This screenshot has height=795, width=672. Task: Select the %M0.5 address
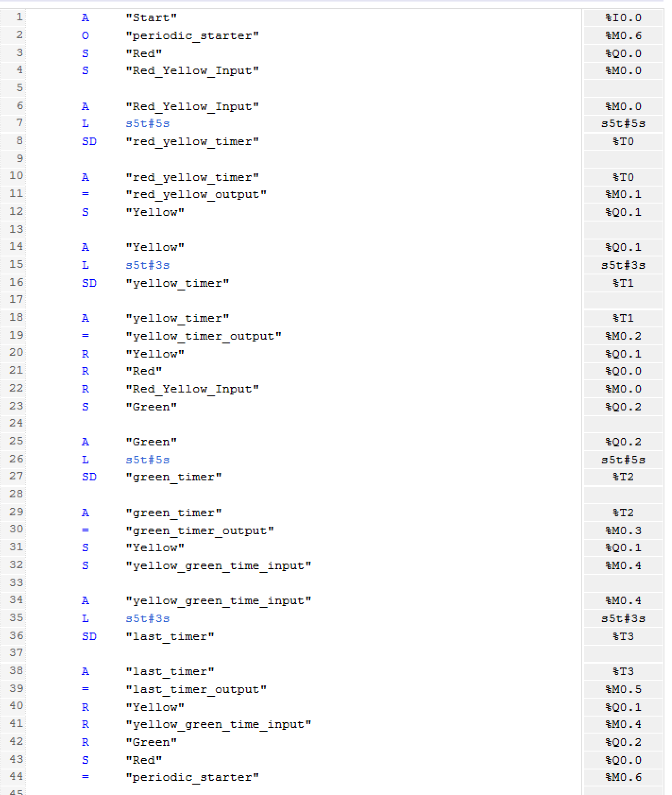(x=623, y=690)
